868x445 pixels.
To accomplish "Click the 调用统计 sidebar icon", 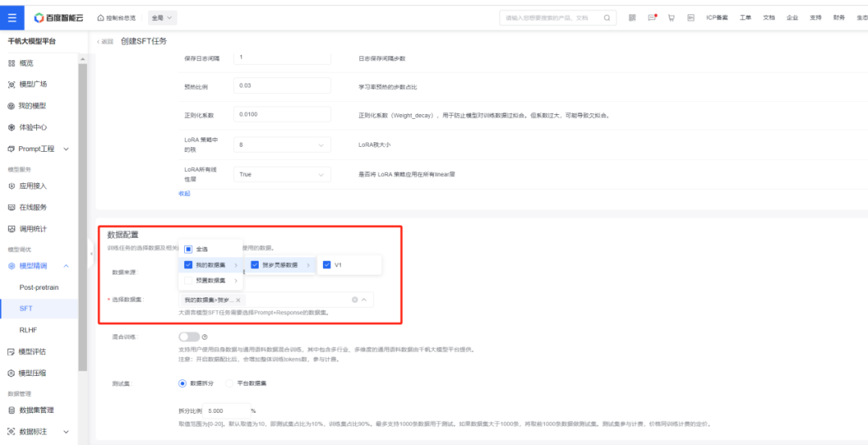I will (11, 229).
